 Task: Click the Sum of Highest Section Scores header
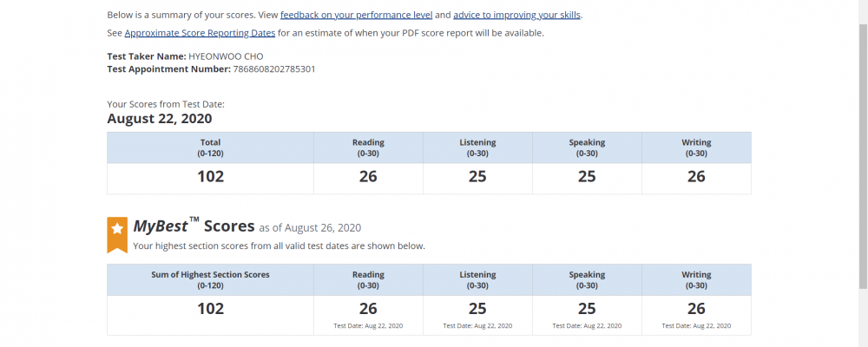tap(210, 280)
